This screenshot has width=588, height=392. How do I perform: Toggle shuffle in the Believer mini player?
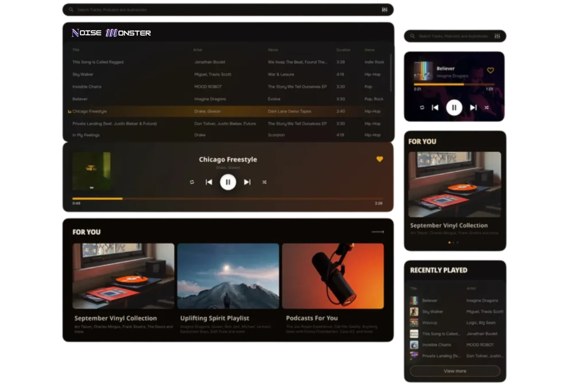click(x=486, y=107)
